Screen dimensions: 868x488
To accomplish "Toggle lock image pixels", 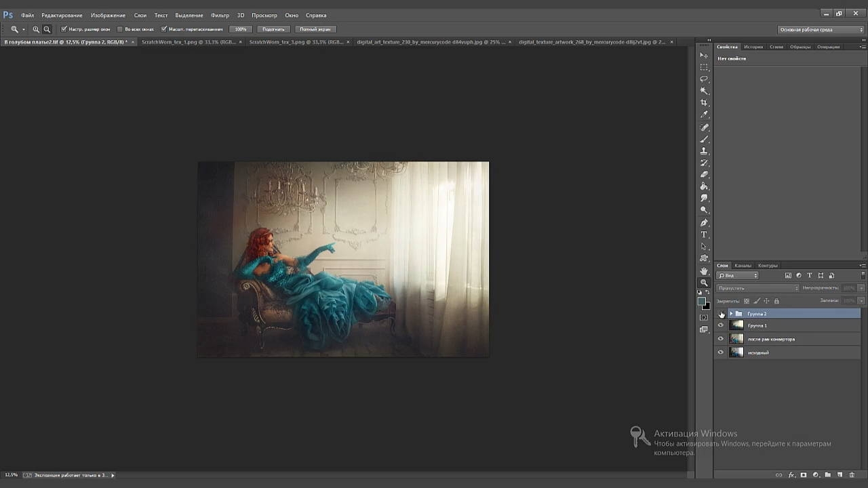I will tap(757, 301).
